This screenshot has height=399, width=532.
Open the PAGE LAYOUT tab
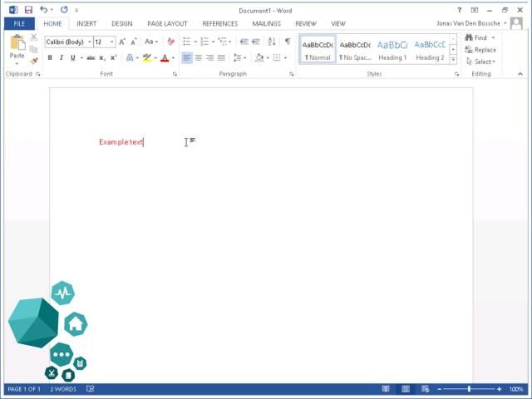[x=167, y=24]
